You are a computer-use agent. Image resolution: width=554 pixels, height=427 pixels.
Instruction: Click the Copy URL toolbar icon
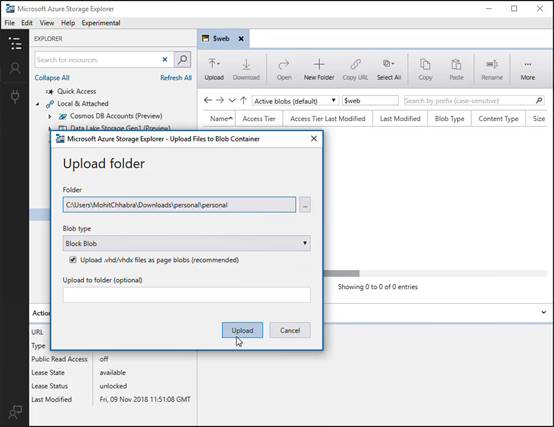pyautogui.click(x=355, y=70)
